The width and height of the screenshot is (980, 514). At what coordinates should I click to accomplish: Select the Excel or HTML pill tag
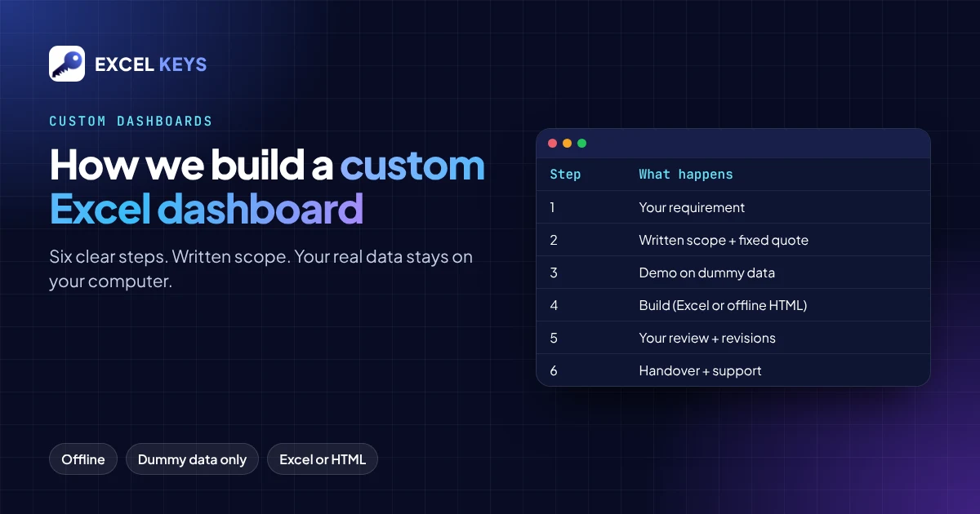(323, 459)
